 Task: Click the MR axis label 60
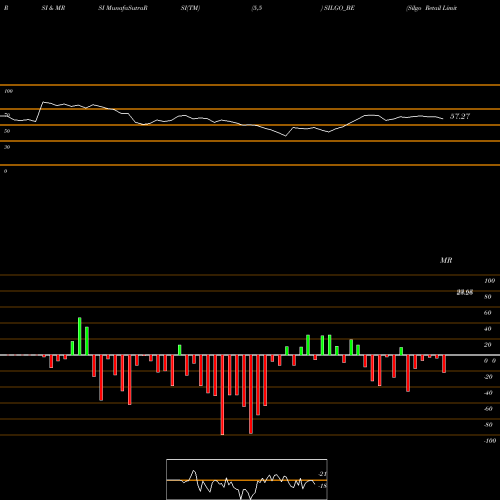tap(487, 313)
